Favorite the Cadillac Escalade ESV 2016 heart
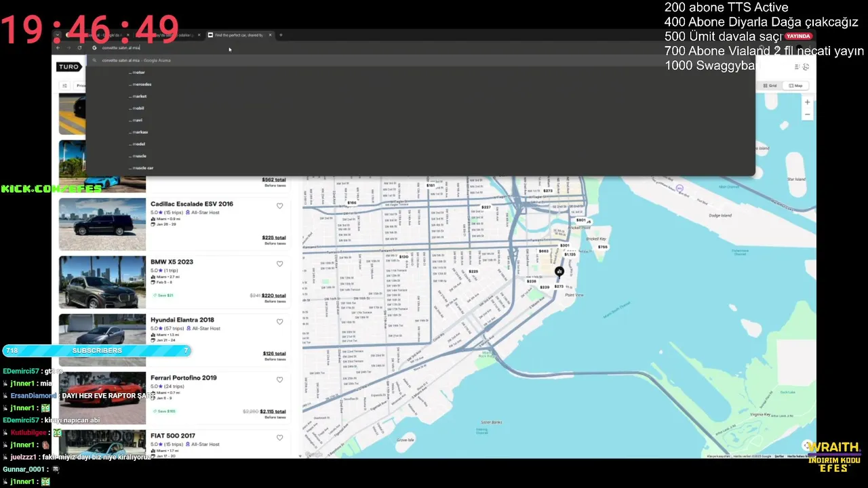868x488 pixels. coord(279,206)
